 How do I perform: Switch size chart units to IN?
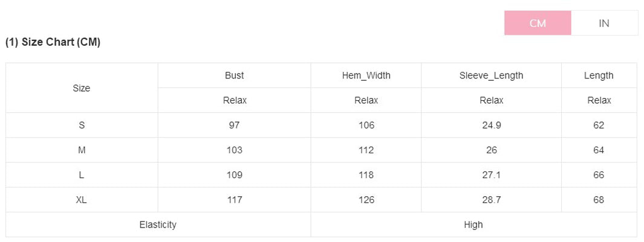coord(604,23)
